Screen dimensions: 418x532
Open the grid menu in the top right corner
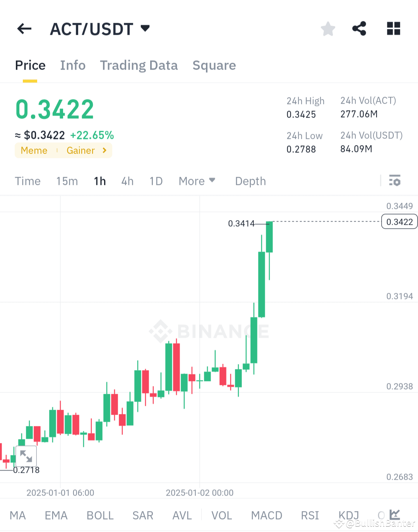pyautogui.click(x=394, y=28)
